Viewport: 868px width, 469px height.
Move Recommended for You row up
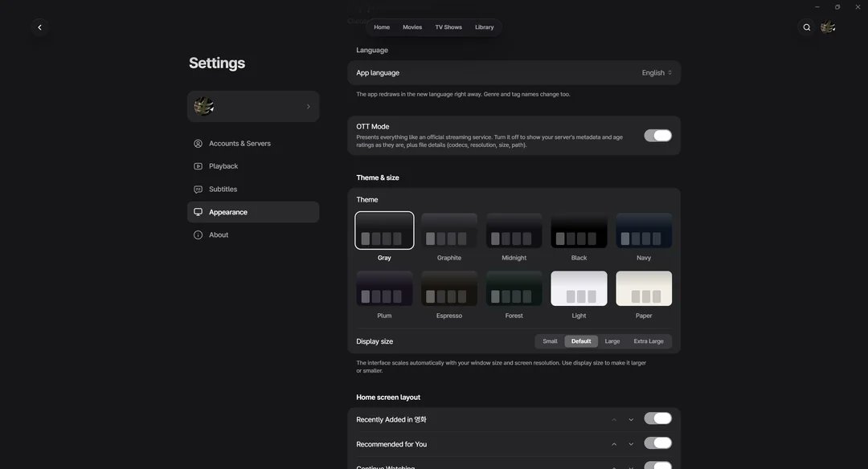614,444
